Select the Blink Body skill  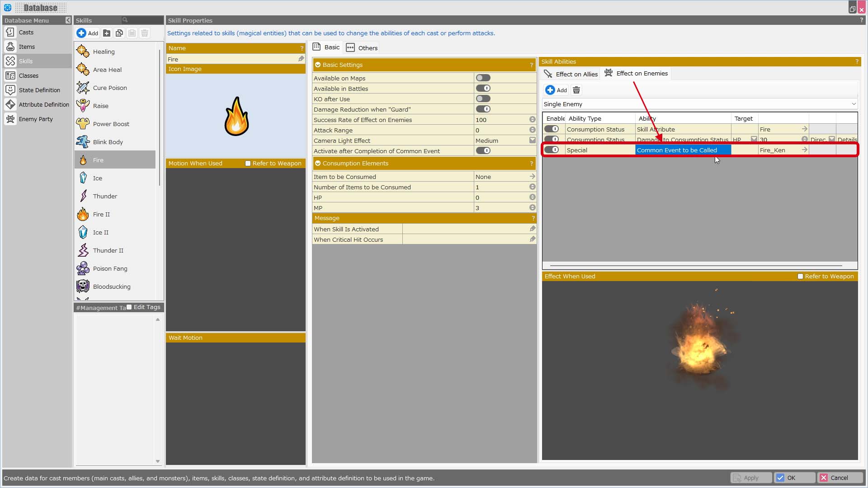pyautogui.click(x=115, y=142)
